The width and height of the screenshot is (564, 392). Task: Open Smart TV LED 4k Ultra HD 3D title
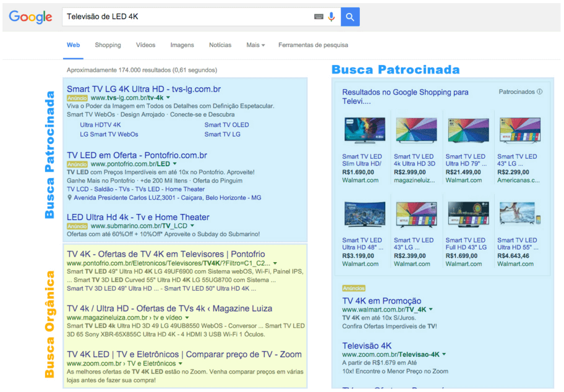click(414, 160)
